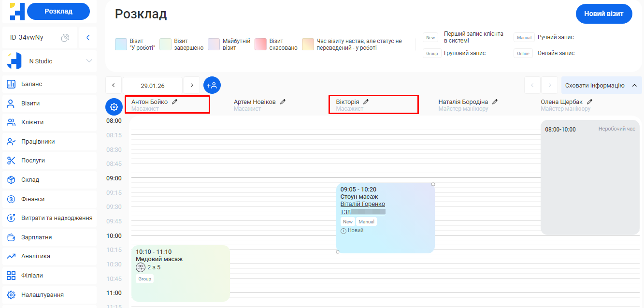This screenshot has height=308, width=644.
Task: Click the copy icon next to ID 34vwNy
Action: [x=65, y=38]
